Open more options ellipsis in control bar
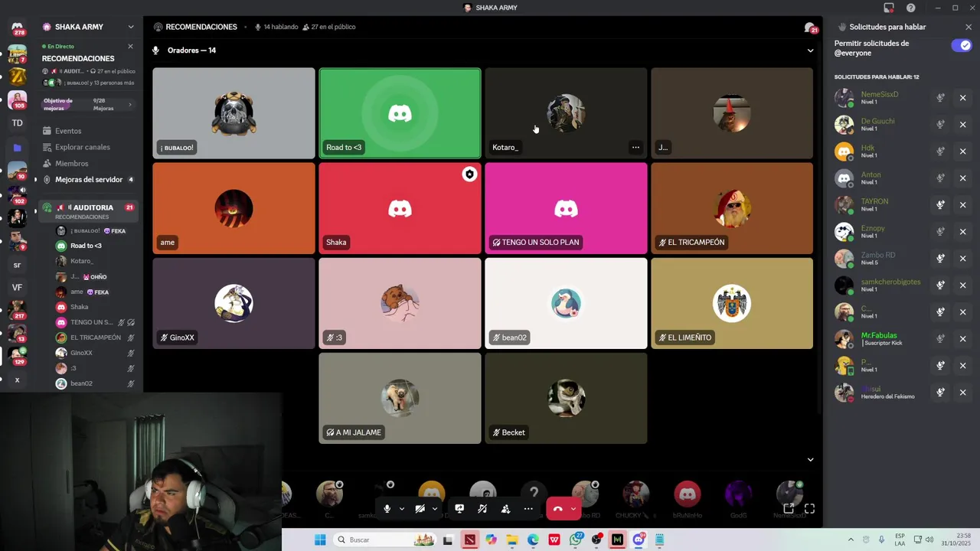This screenshot has width=980, height=551. 528,509
